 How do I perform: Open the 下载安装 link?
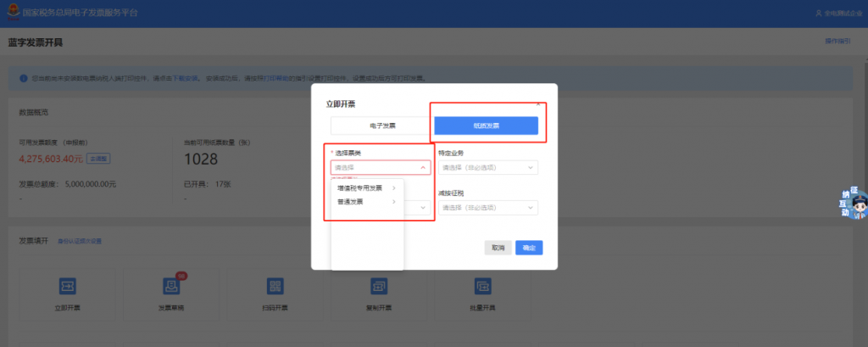tap(186, 79)
